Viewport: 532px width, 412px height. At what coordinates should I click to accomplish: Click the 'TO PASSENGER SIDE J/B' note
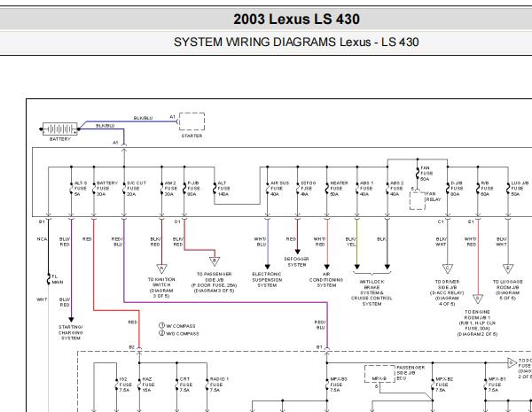click(x=214, y=282)
